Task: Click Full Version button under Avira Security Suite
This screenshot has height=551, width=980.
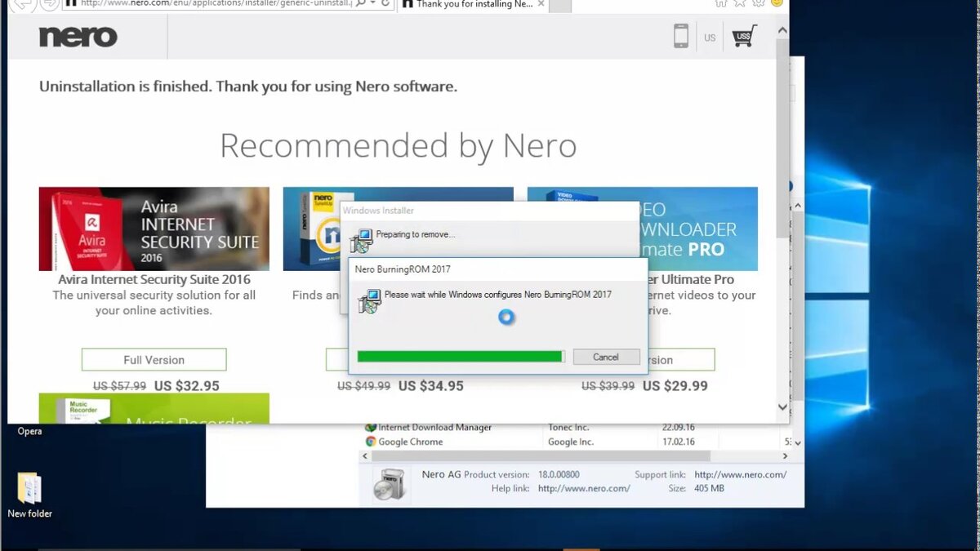Action: pos(154,360)
